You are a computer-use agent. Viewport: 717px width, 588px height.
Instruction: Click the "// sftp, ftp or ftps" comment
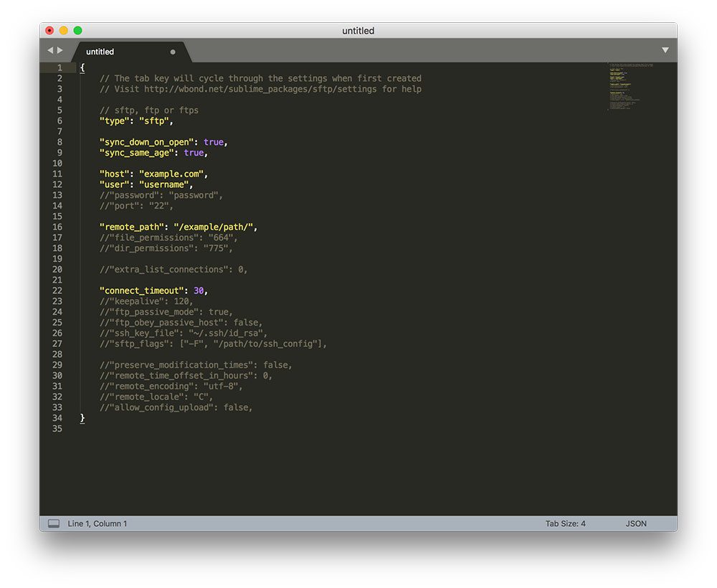148,110
